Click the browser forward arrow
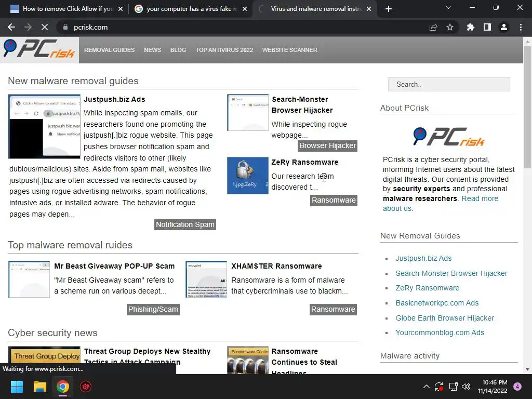Viewport: 532px width, 399px height. tap(28, 27)
